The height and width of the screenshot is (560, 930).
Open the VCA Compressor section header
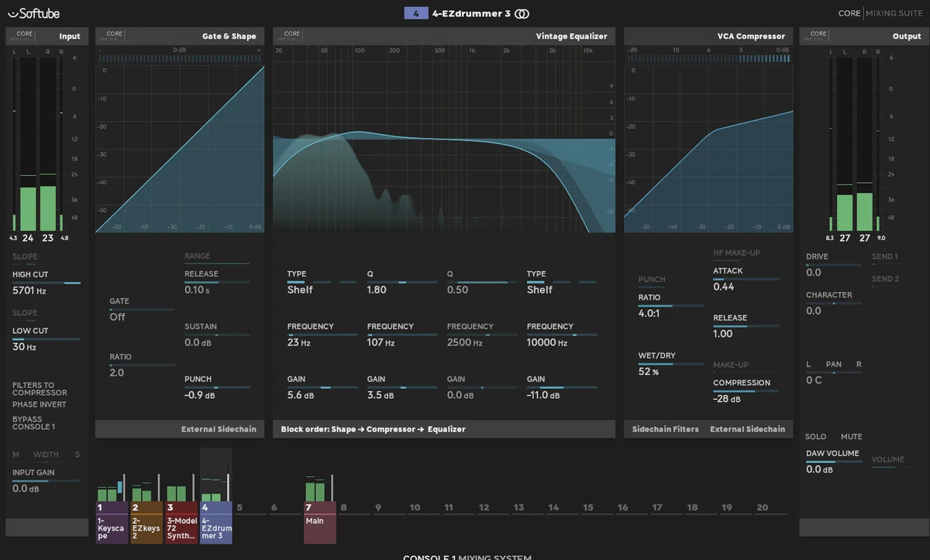coord(708,36)
